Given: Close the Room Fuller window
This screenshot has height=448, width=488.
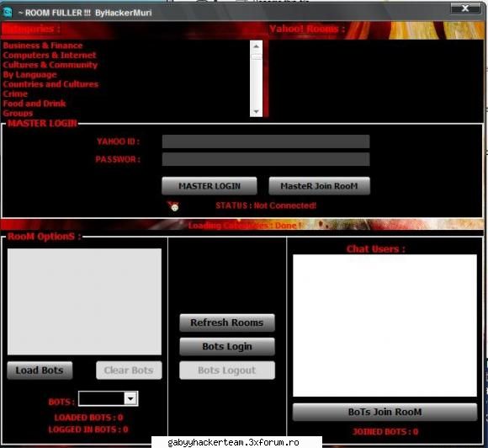Looking at the screenshot, I should [x=465, y=8].
